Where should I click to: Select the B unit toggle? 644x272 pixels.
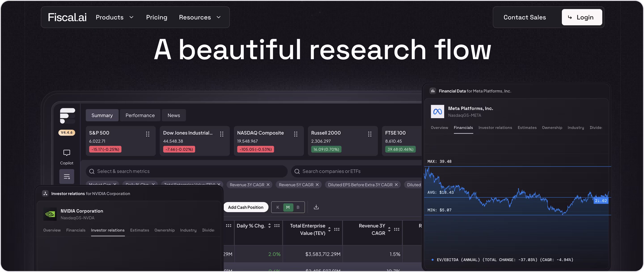[x=298, y=207]
